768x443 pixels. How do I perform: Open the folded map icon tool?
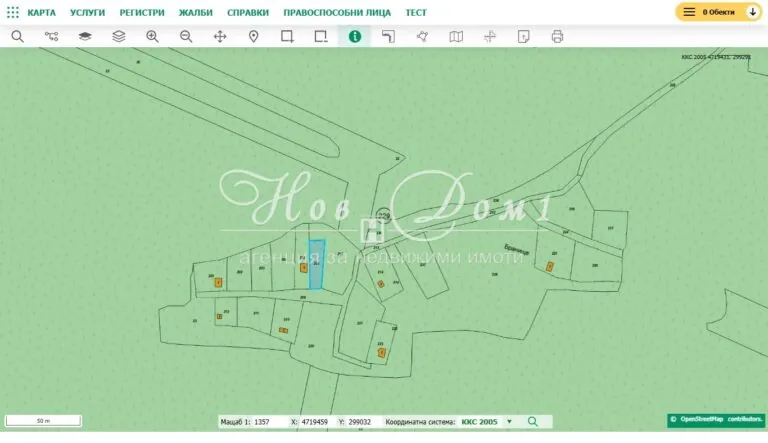coord(456,36)
